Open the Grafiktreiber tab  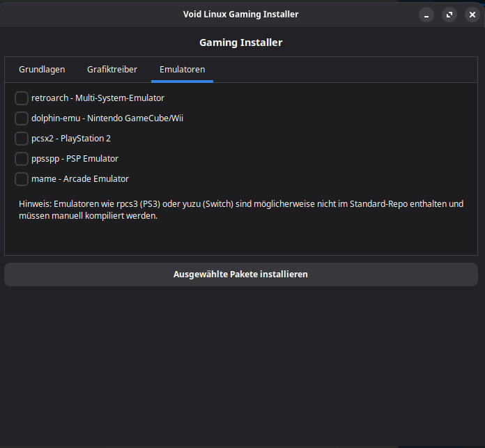112,70
